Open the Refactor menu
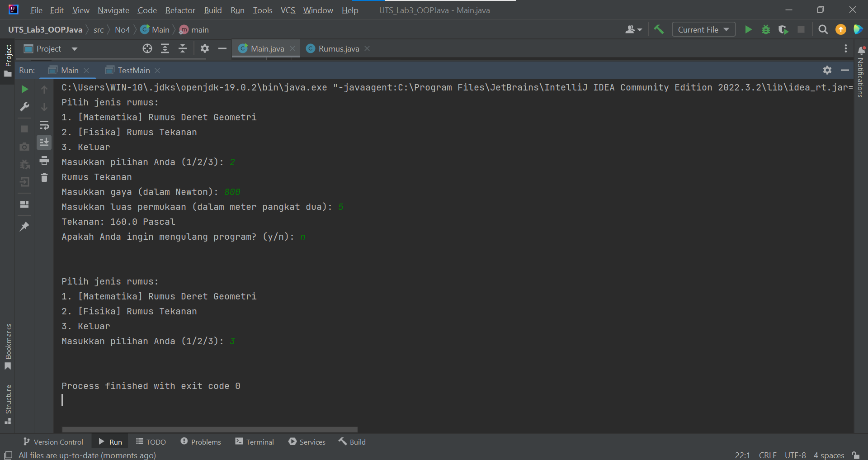The width and height of the screenshot is (868, 460). (x=180, y=10)
